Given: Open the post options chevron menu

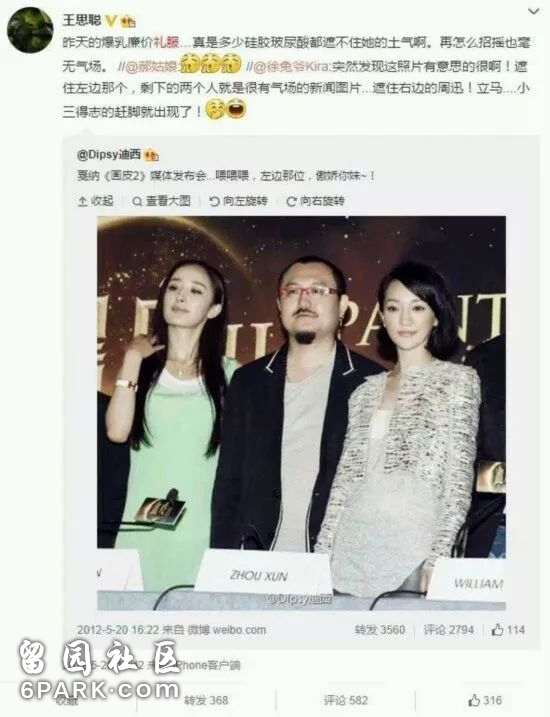Looking at the screenshot, I should [x=533, y=11].
